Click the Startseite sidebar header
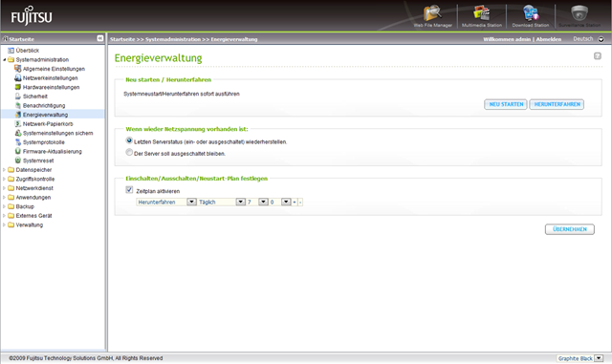 point(21,39)
